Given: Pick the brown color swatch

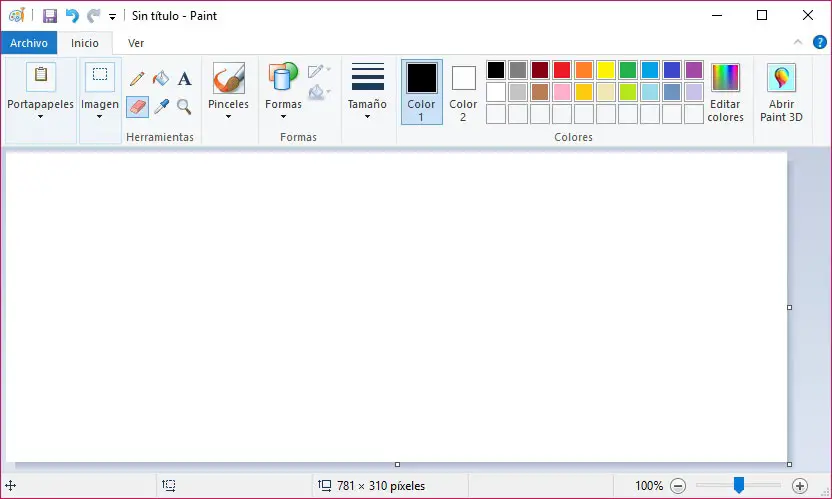Looking at the screenshot, I should (x=540, y=92).
